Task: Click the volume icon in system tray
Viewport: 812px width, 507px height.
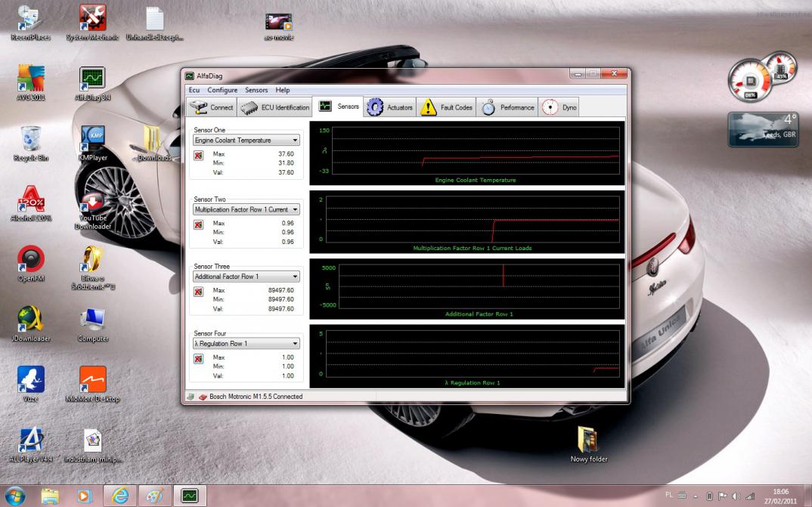Action: [x=736, y=496]
